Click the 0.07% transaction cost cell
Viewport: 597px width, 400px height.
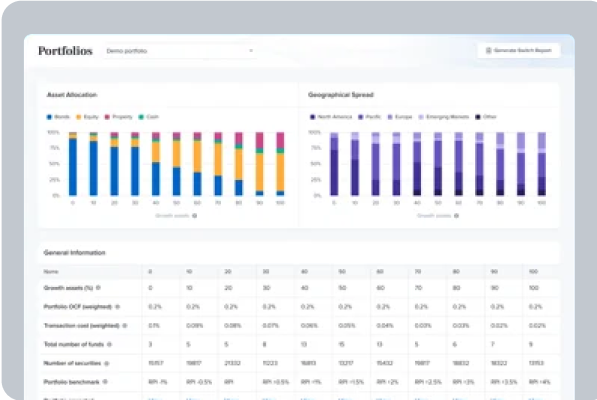271,326
